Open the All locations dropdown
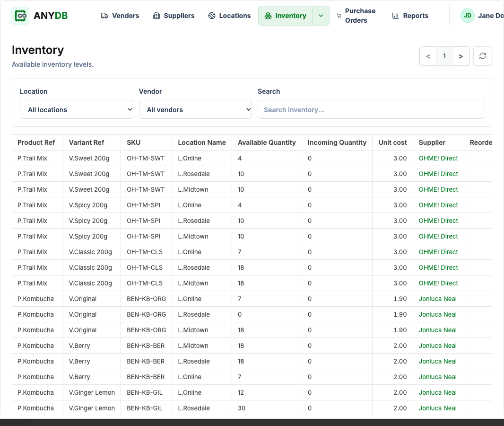Viewport: 504px width, 426px height. pyautogui.click(x=77, y=109)
